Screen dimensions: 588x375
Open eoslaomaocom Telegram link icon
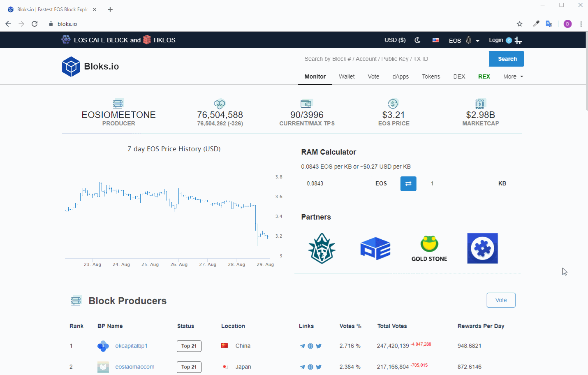(302, 367)
